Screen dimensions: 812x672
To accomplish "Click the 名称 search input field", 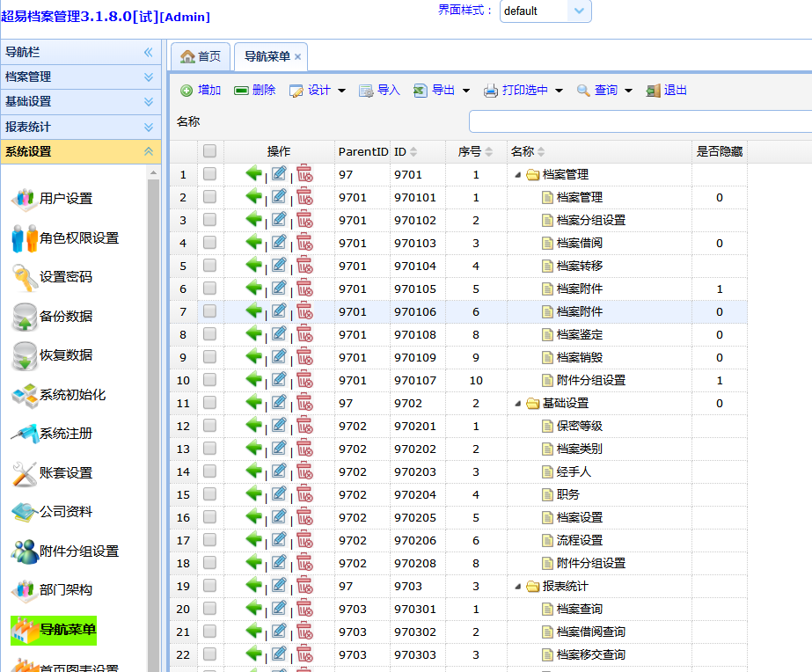I will coord(640,121).
